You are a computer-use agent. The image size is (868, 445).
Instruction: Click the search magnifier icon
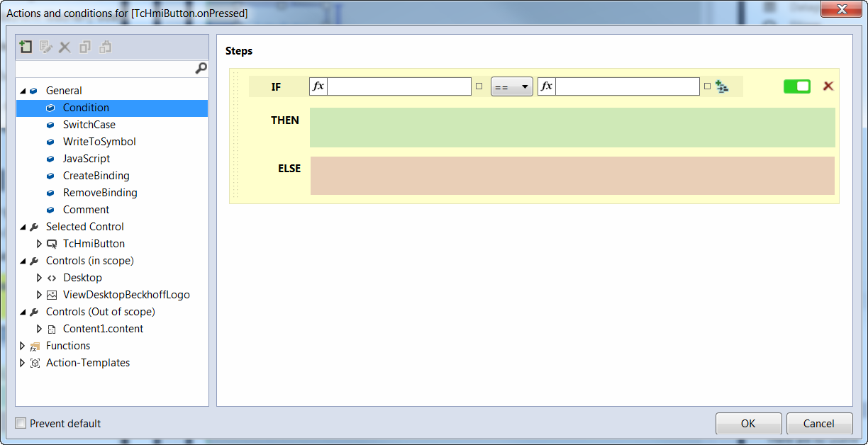click(x=201, y=68)
